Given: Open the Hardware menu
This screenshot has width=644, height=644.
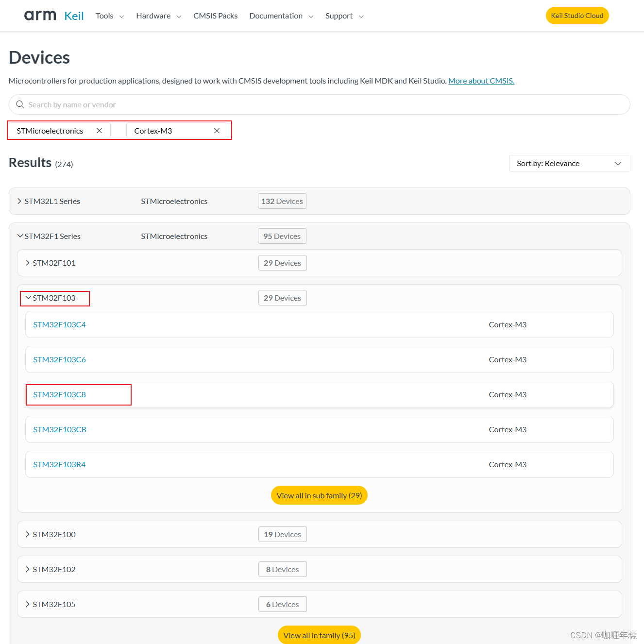Looking at the screenshot, I should click(x=159, y=16).
